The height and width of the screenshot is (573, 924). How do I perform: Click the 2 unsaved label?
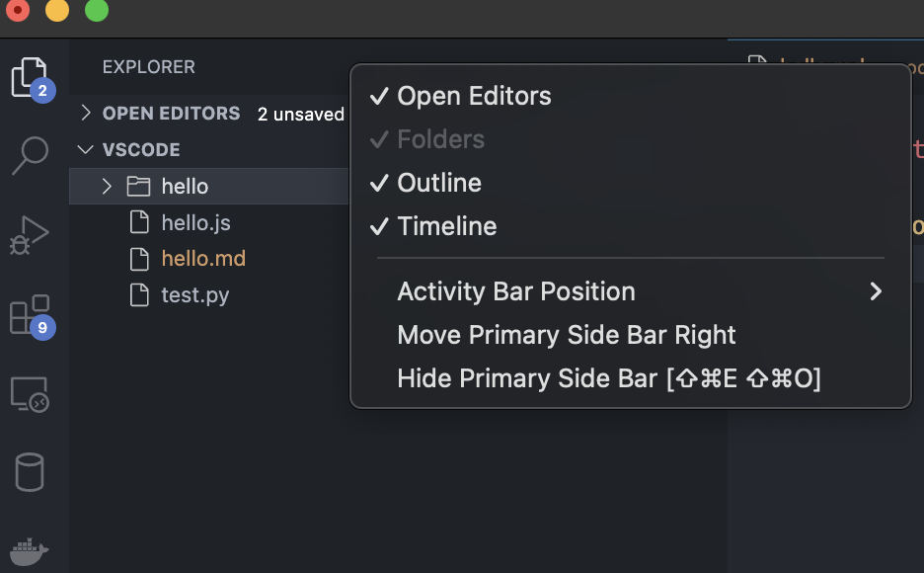click(x=300, y=114)
